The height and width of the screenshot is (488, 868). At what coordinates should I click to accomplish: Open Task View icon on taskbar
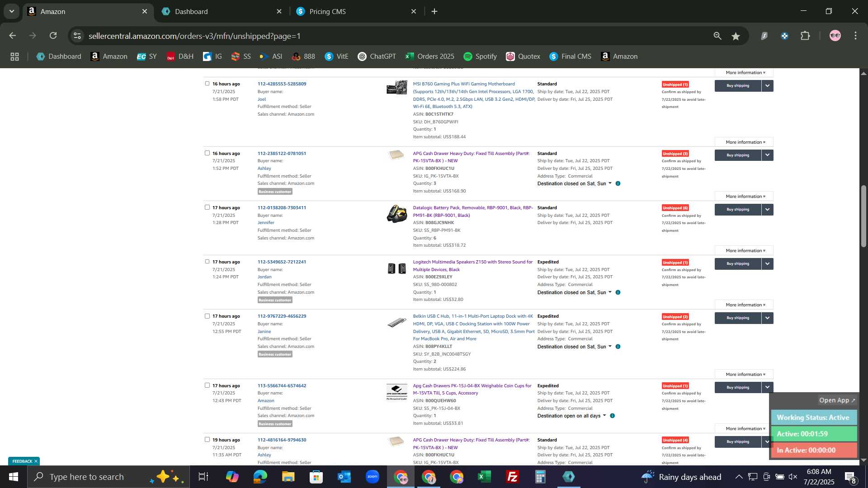[x=203, y=477]
